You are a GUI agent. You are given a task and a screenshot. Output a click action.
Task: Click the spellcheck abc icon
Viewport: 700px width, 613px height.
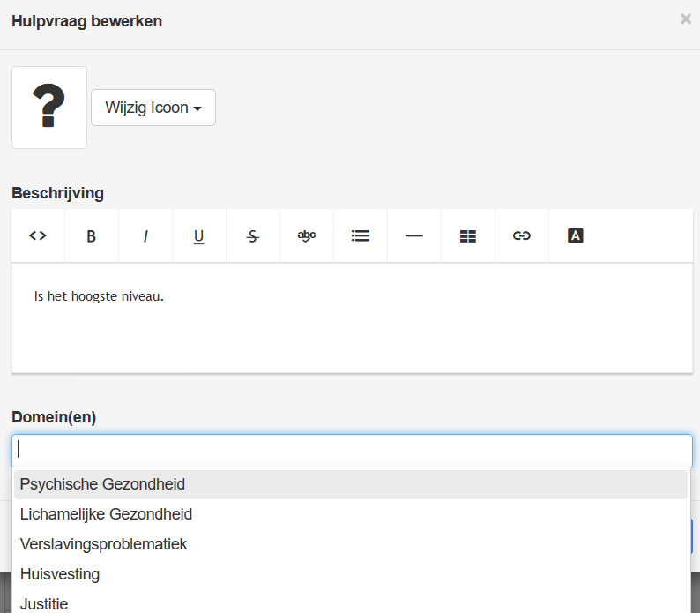click(307, 235)
